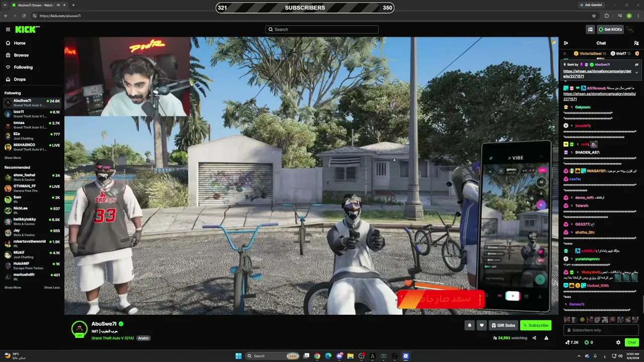Bookmark this page with star icon
The image size is (644, 362).
pos(594,16)
